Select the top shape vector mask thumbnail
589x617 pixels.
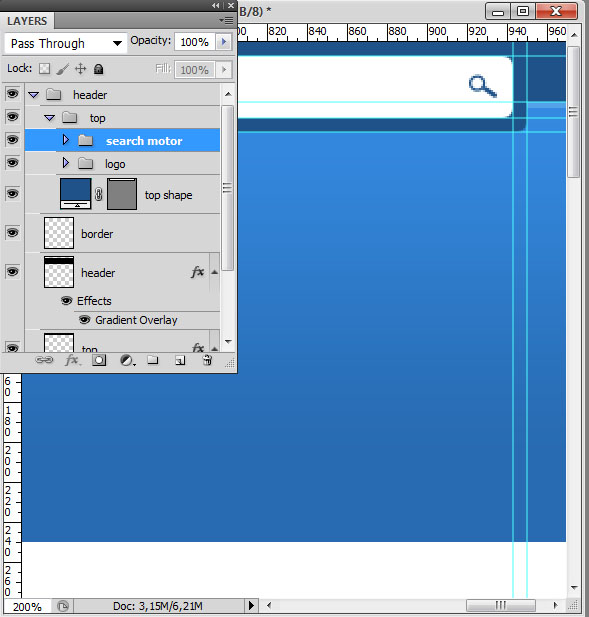click(x=122, y=194)
